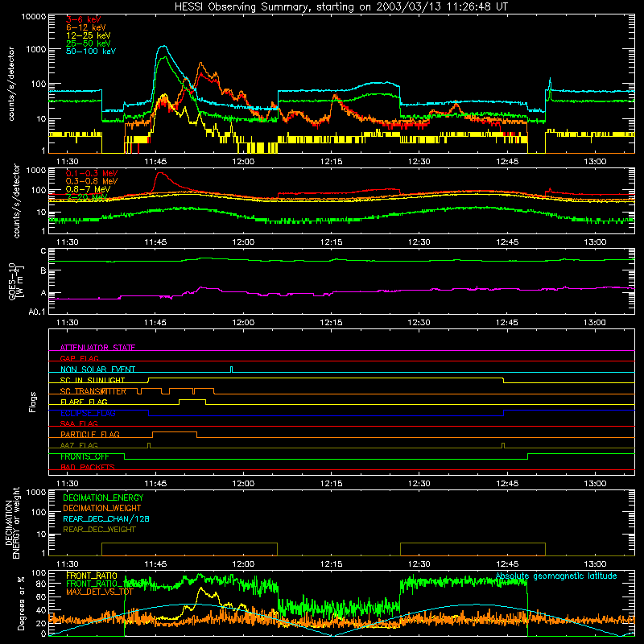Select the red 3-6 keV legend label
Image resolution: width=644 pixels, height=644 pixels.
(x=83, y=19)
